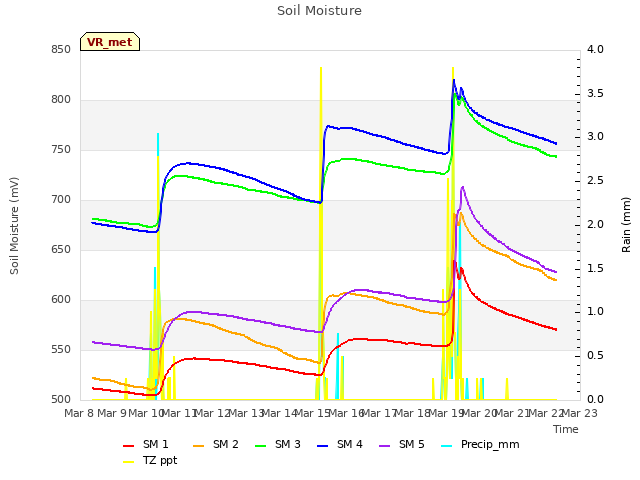Click the purple SM 5 peak after Mar 19

(x=462, y=188)
